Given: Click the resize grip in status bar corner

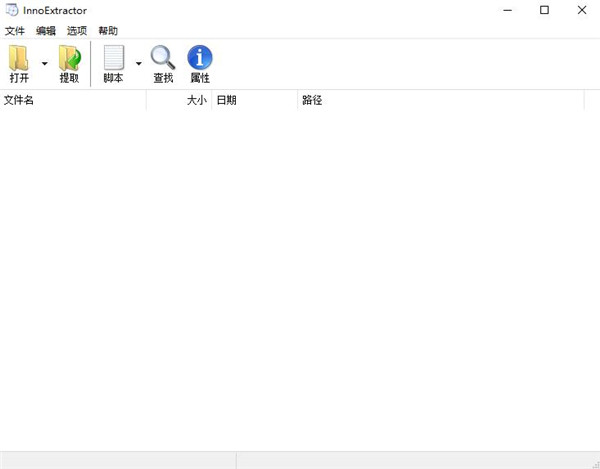Looking at the screenshot, I should (595, 464).
